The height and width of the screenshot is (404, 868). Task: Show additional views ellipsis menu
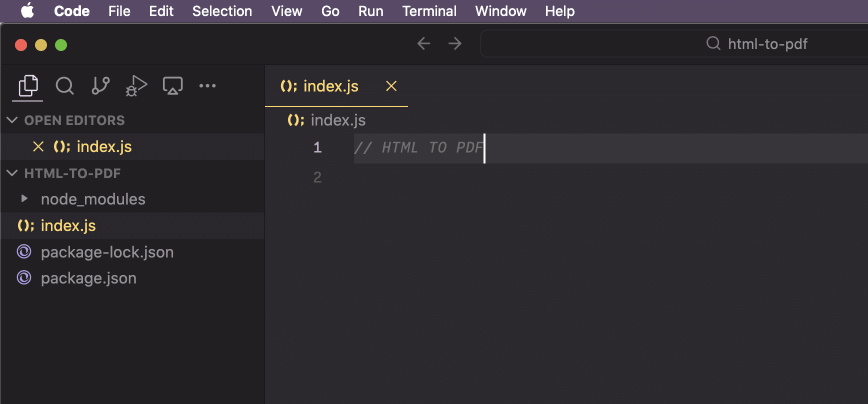tap(207, 85)
